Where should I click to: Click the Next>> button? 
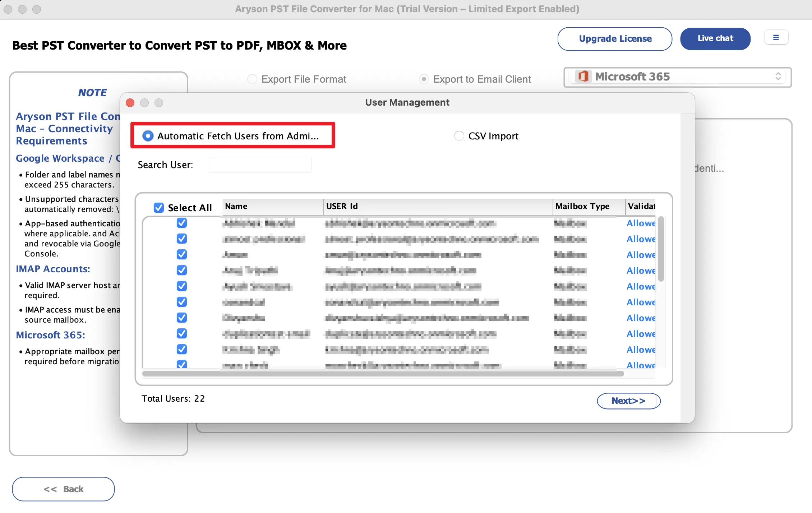629,401
